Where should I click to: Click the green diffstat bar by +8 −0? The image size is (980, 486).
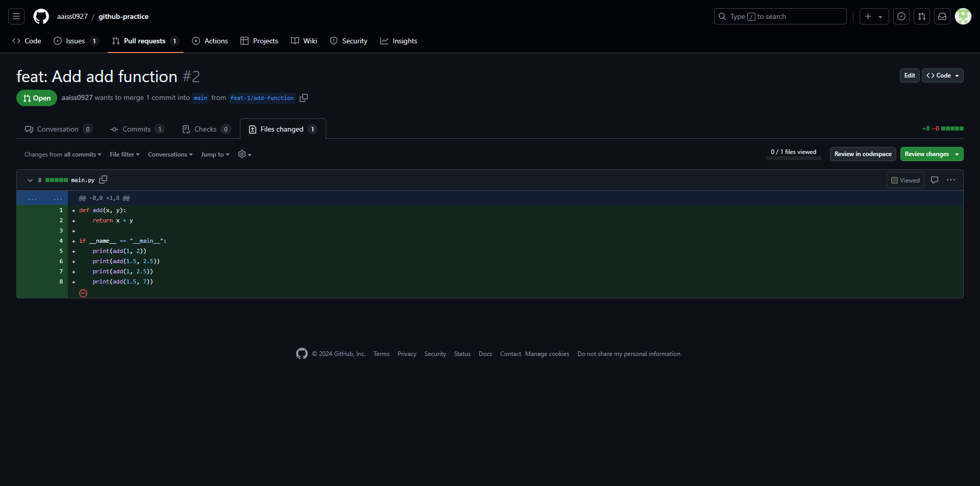pyautogui.click(x=952, y=129)
